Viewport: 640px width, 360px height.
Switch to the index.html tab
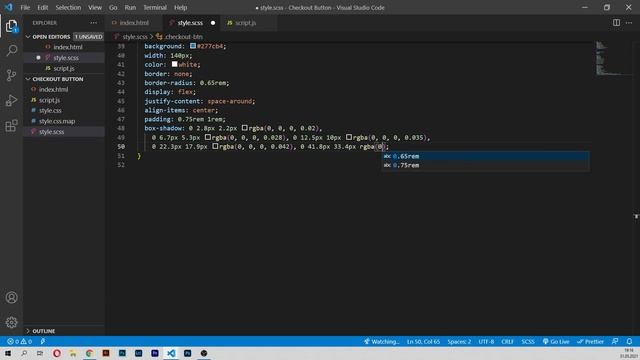134,23
